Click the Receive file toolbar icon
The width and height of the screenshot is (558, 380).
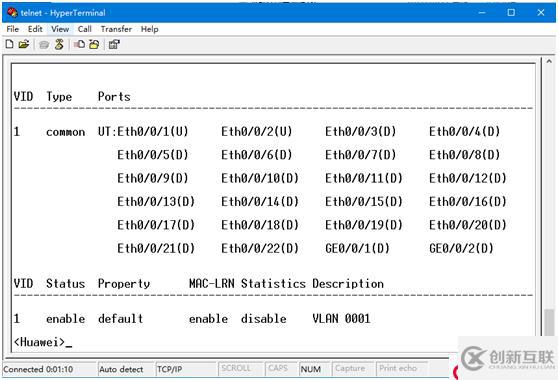94,44
